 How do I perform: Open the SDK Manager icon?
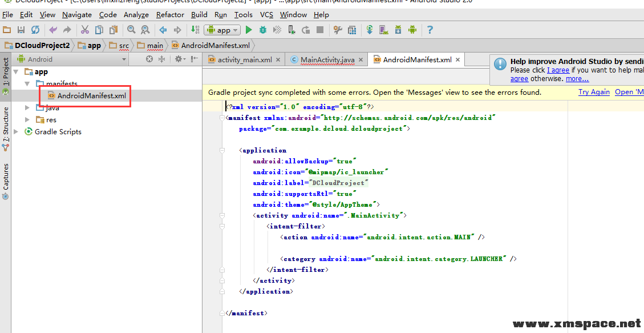[x=398, y=30]
